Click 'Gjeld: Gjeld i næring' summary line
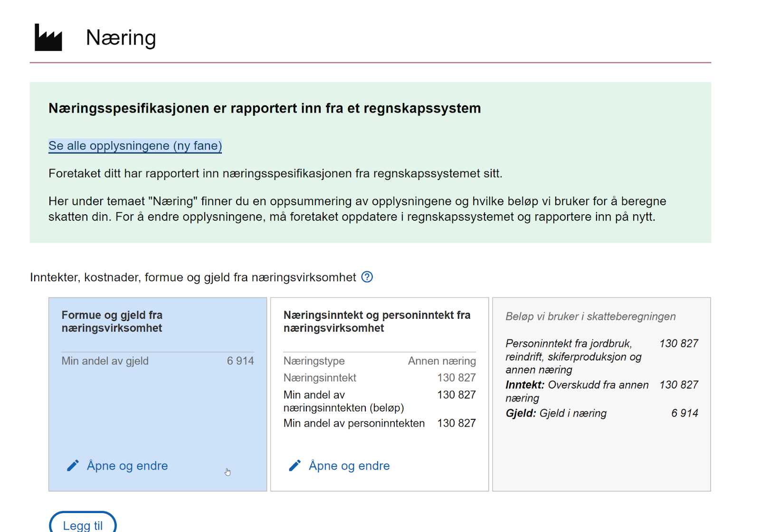This screenshot has height=532, width=760. pos(556,413)
